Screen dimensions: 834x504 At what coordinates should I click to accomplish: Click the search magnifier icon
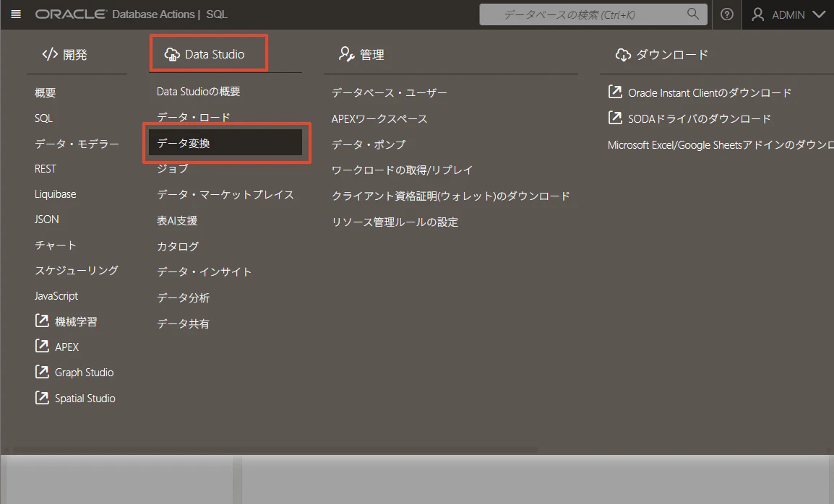coord(692,14)
